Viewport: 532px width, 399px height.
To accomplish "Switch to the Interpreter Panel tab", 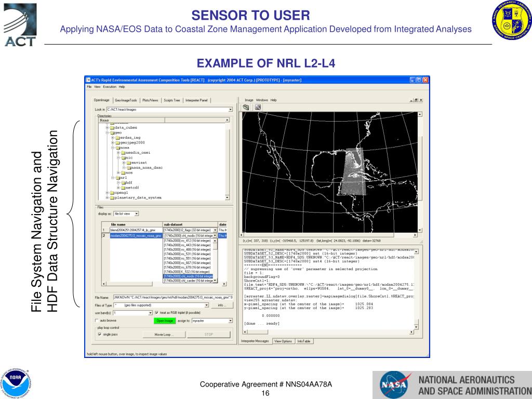I will [196, 100].
